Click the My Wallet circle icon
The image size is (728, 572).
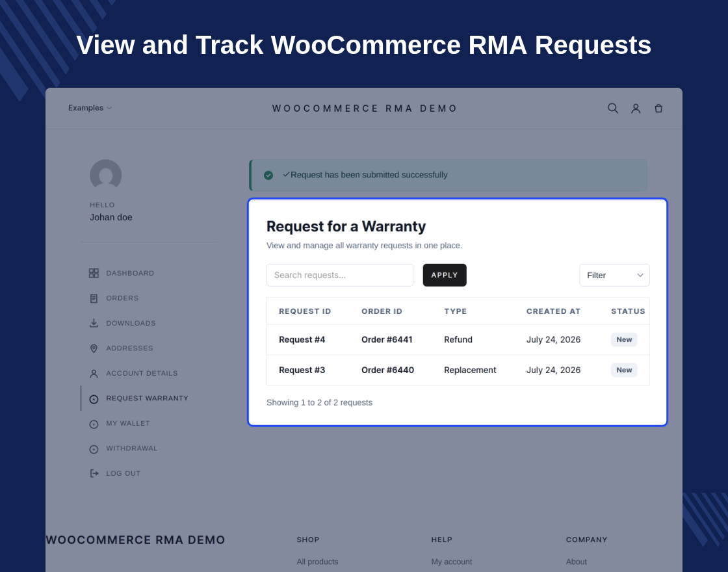click(x=94, y=424)
